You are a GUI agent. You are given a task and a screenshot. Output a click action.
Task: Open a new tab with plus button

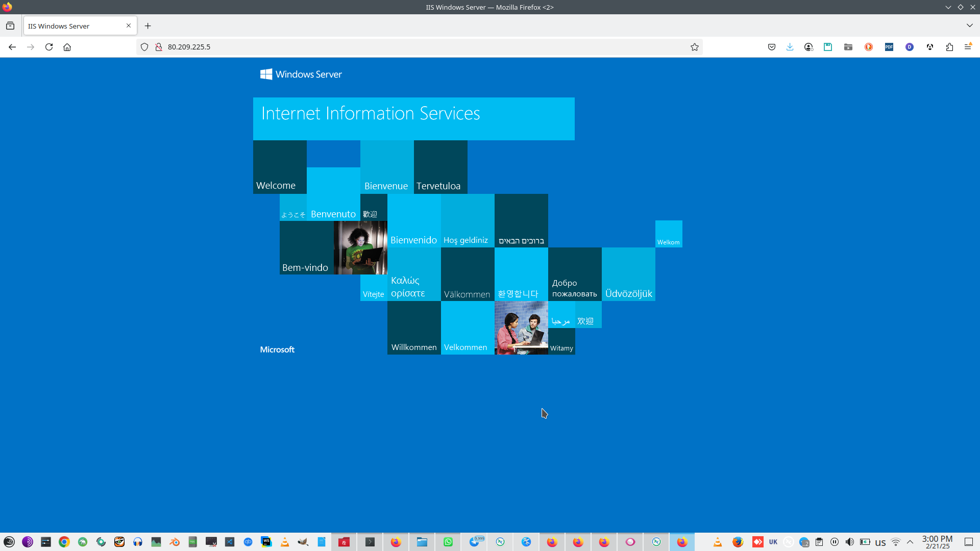tap(148, 26)
